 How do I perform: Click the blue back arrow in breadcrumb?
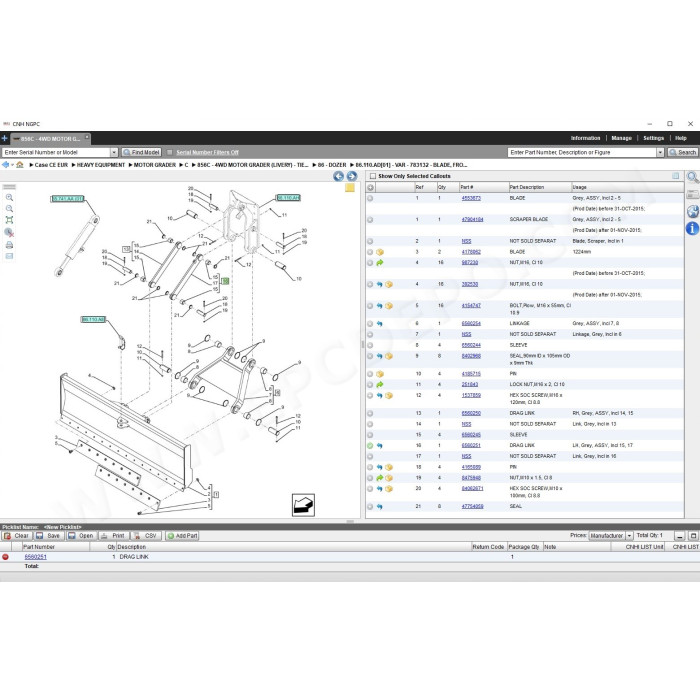[5, 165]
